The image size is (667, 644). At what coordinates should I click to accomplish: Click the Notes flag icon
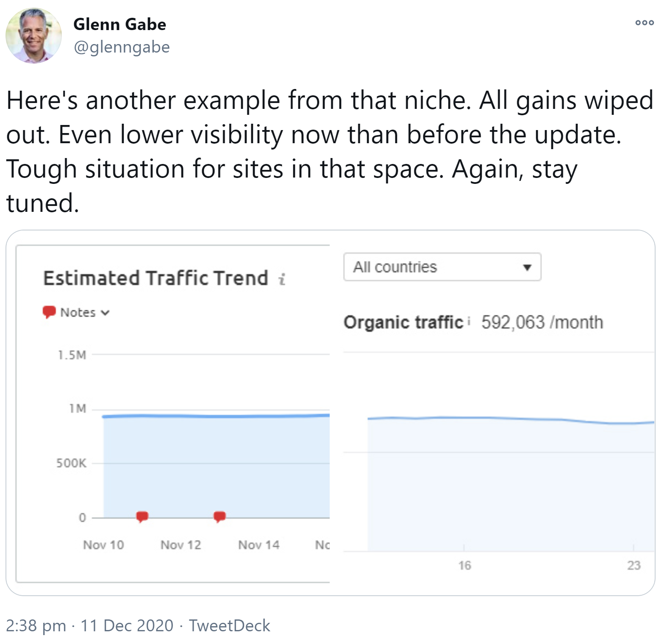coord(50,312)
